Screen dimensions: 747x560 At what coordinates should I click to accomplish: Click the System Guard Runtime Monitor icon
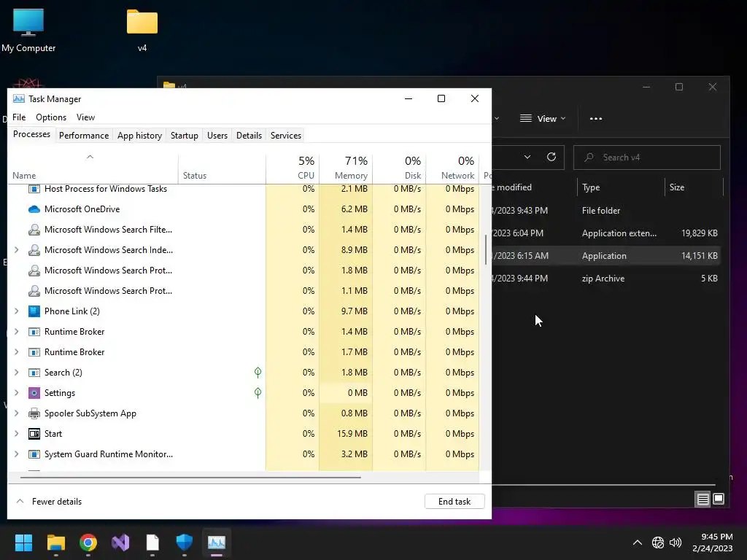pos(34,454)
